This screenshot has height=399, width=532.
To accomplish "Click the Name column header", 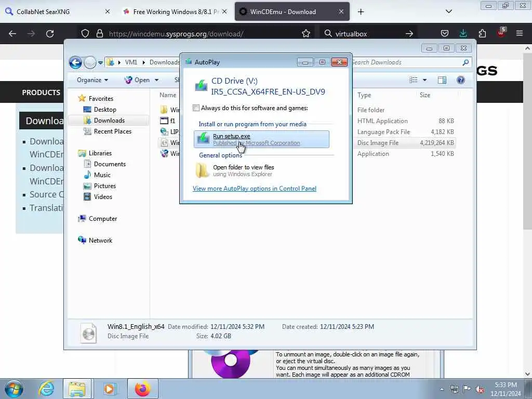I will 168,95.
